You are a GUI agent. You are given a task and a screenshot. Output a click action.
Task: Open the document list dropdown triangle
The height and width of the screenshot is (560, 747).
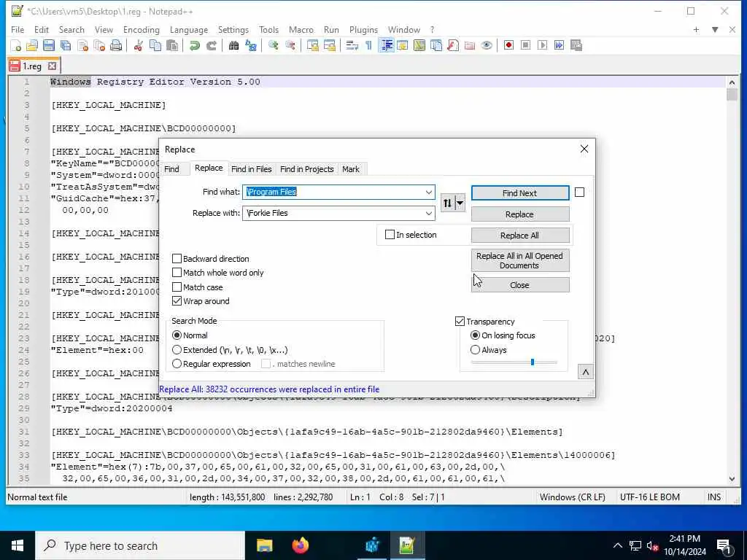(x=715, y=29)
